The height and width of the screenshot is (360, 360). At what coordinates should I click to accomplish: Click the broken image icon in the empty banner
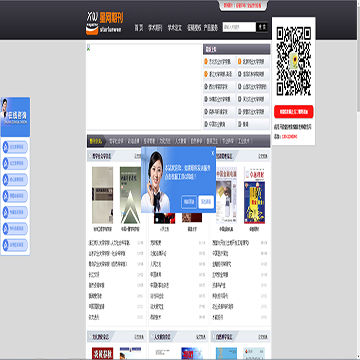click(89, 47)
